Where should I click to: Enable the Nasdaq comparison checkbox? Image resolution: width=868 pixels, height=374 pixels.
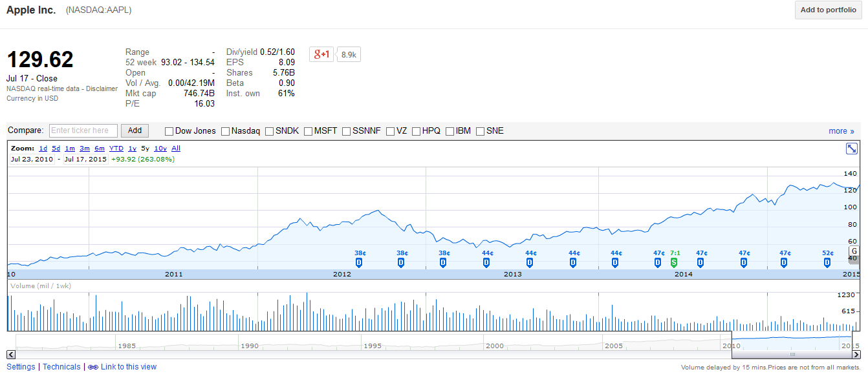pyautogui.click(x=226, y=131)
